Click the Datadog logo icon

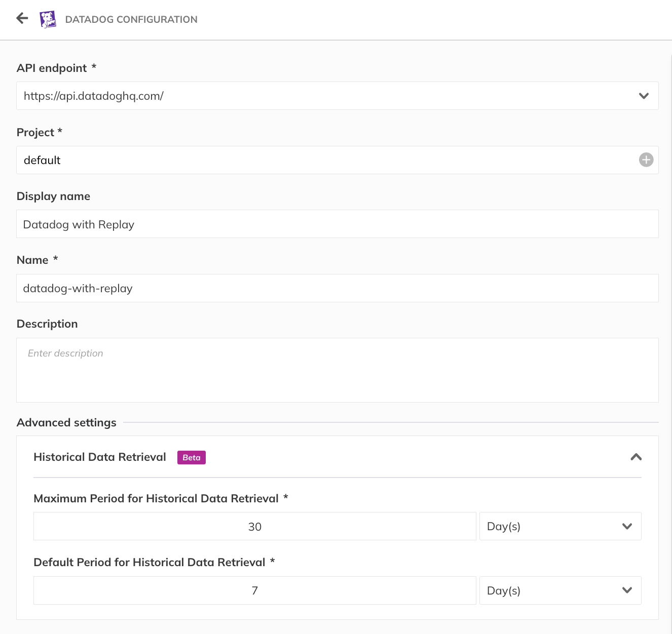pos(48,19)
